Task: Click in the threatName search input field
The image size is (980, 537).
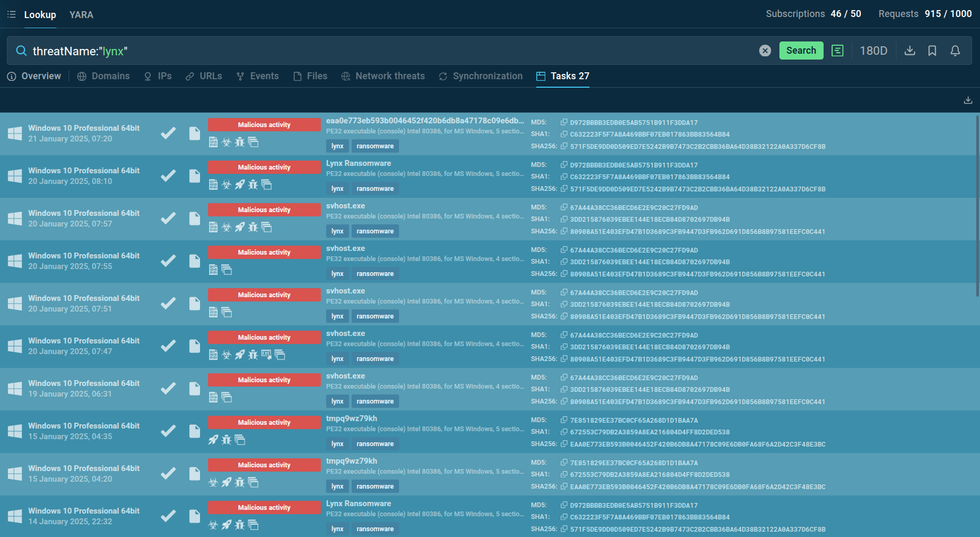Action: coord(372,51)
